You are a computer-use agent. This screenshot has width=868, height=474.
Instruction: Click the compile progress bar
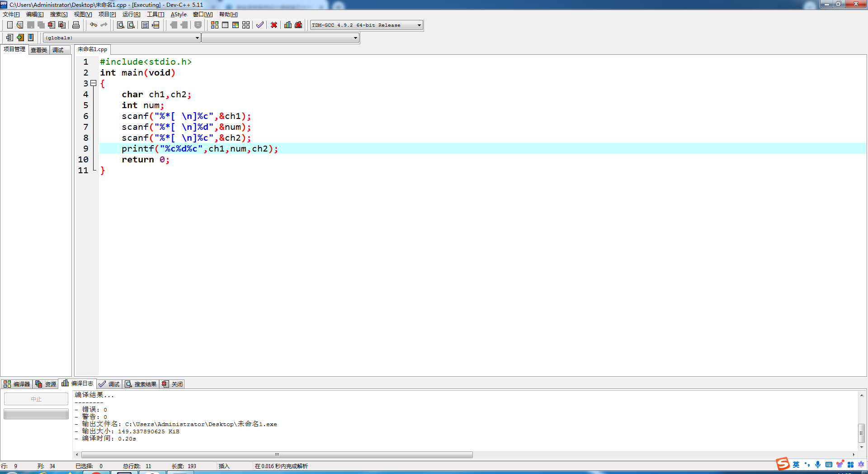36,414
